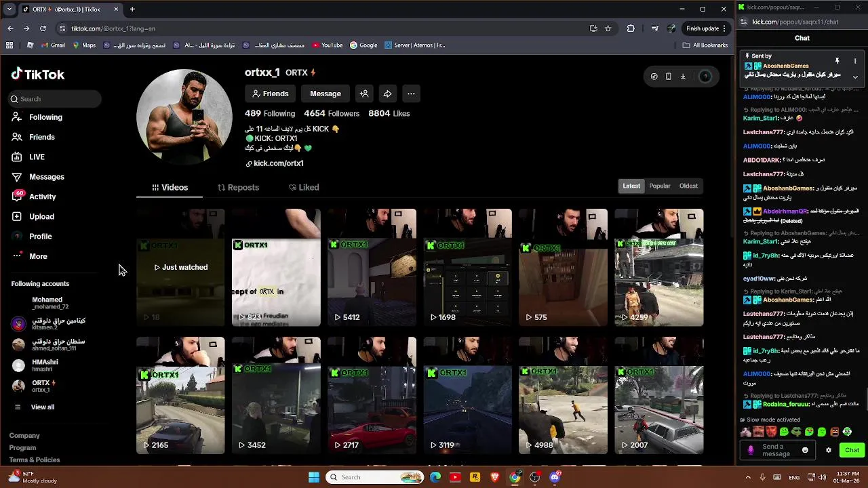Click the TikTok logo

pyautogui.click(x=38, y=75)
